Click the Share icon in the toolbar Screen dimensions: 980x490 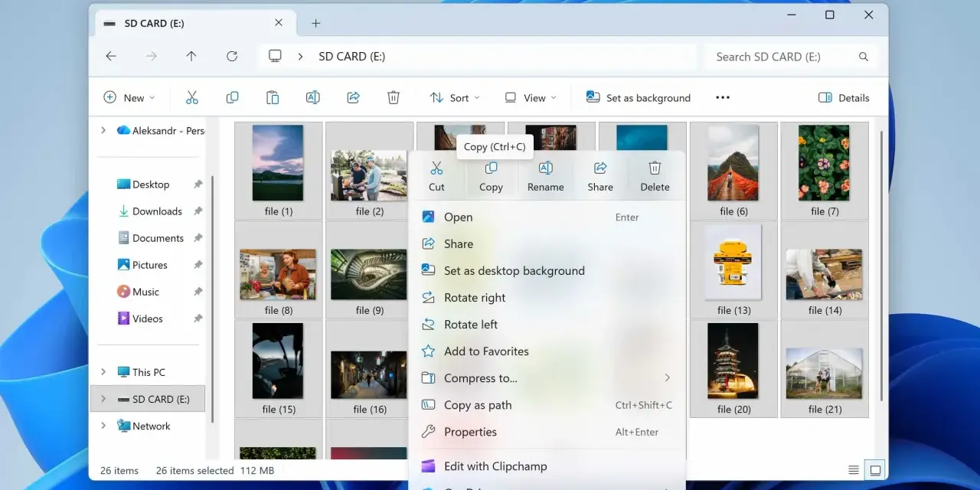[353, 97]
